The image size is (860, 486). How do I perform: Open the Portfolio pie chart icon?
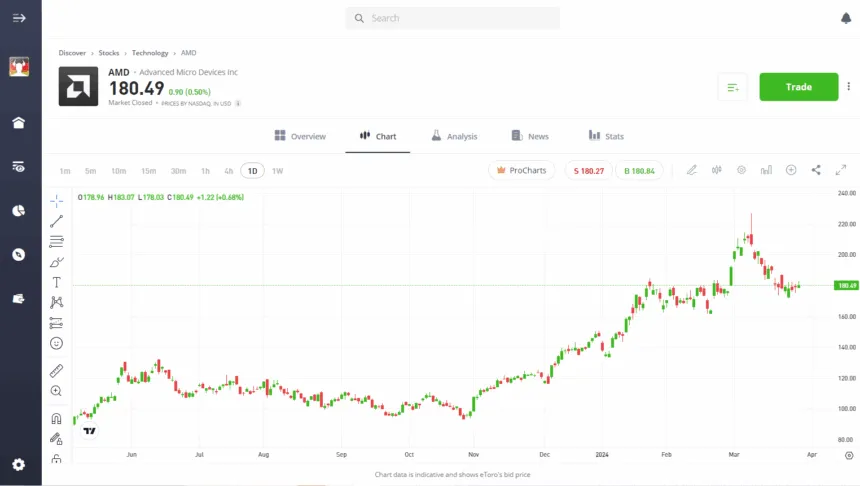(19, 211)
